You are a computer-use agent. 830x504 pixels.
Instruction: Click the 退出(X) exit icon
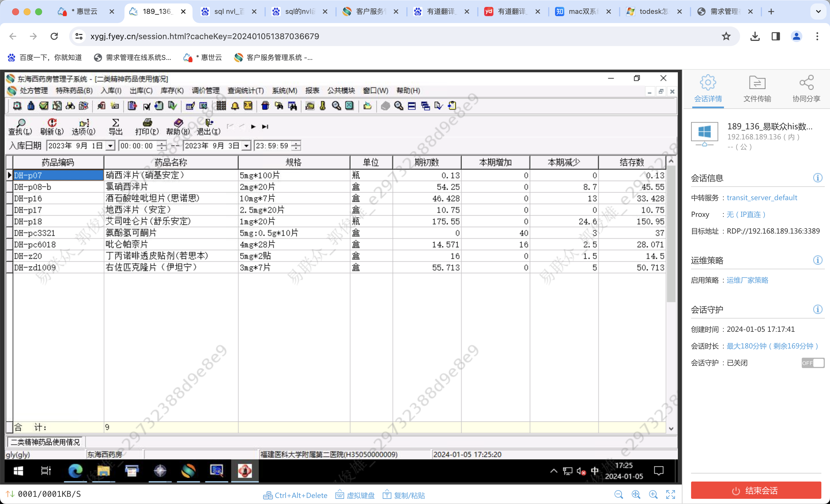coord(209,126)
